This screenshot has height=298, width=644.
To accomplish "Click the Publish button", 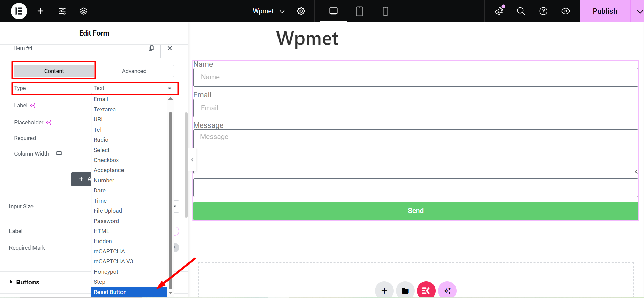I will coord(605,11).
